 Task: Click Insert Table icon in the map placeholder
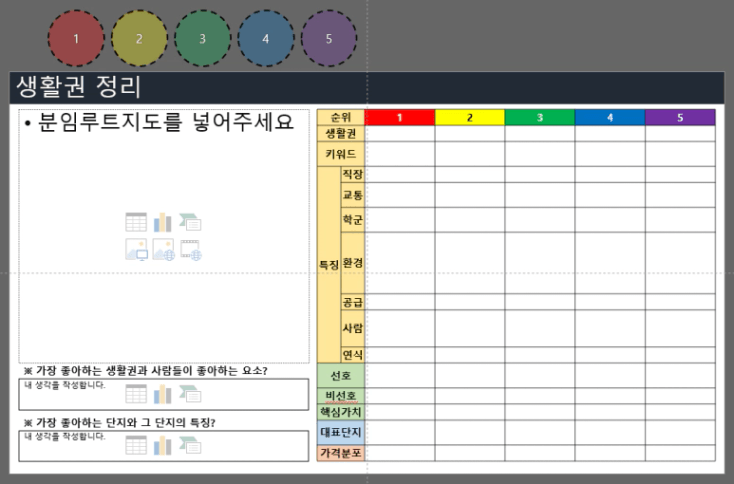tap(136, 222)
